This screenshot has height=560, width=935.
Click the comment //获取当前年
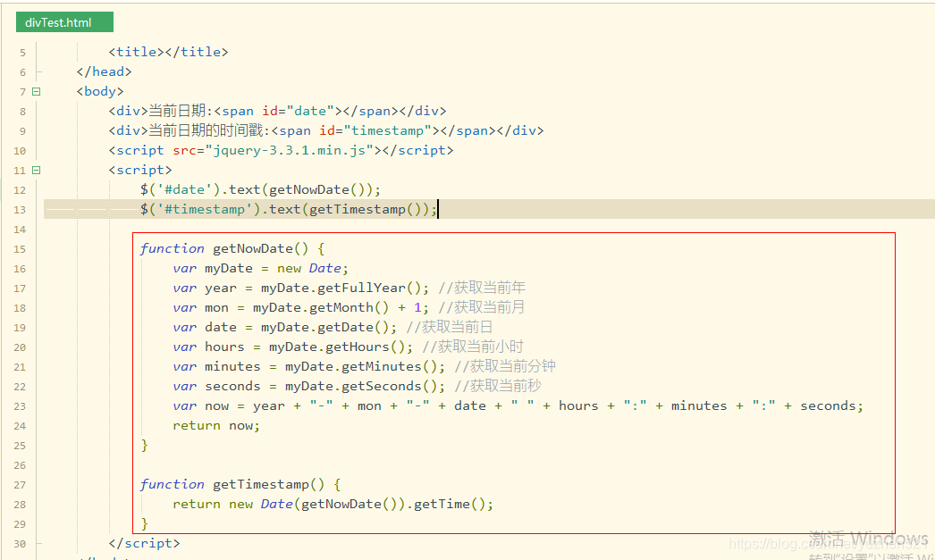point(482,288)
